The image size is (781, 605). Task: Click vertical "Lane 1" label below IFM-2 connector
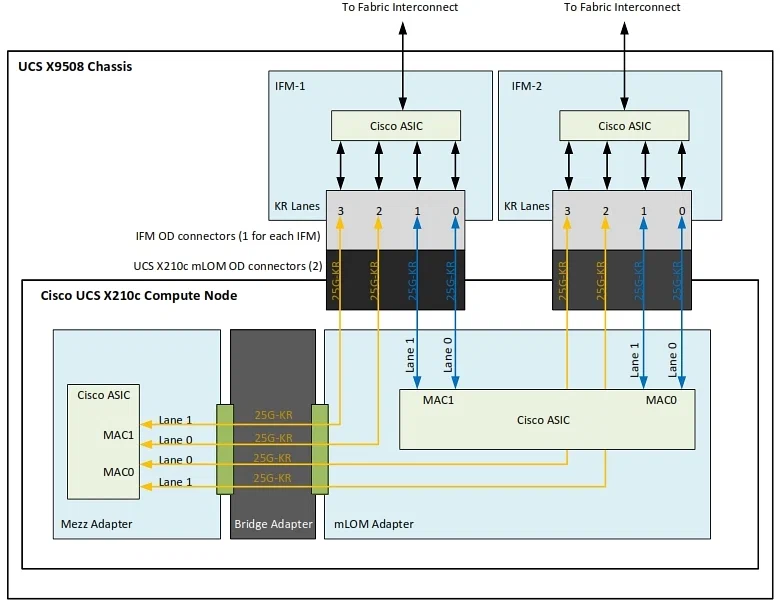(635, 360)
